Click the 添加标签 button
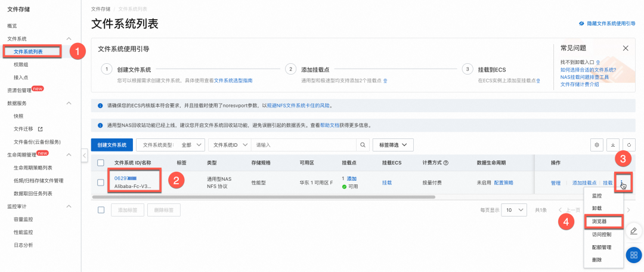Screen dimensions: 644x272 128,210
